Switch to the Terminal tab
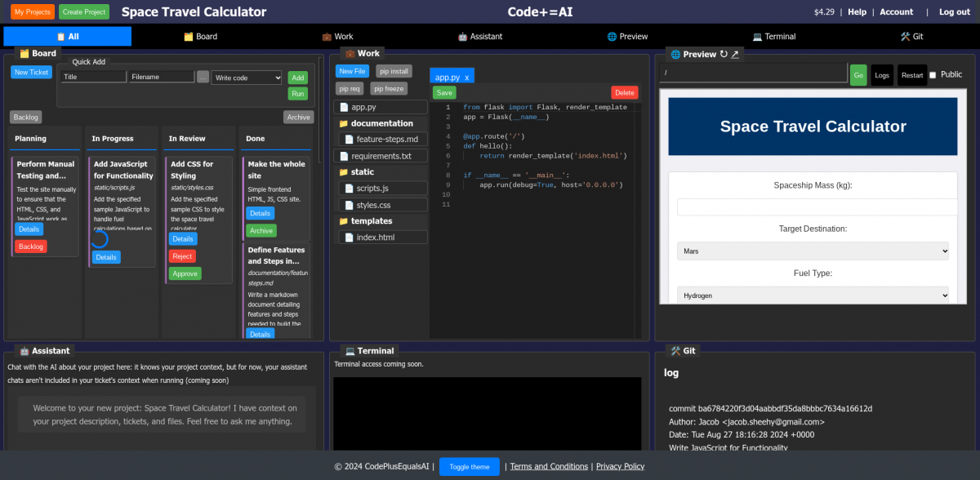The width and height of the screenshot is (980, 480). (773, 37)
